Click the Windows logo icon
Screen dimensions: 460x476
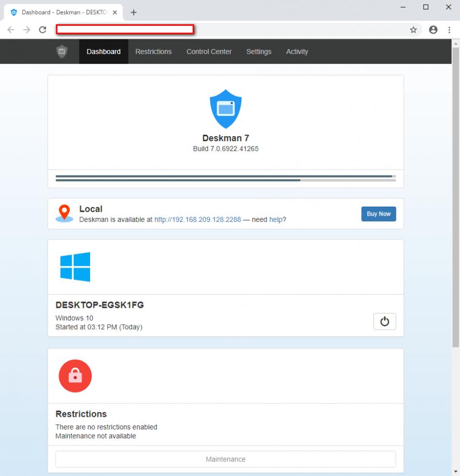coord(75,267)
